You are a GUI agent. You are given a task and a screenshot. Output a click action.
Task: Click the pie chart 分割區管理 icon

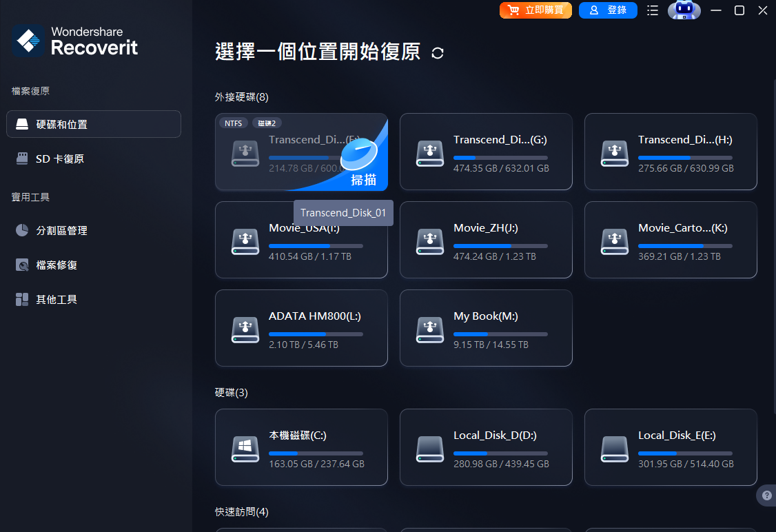22,230
